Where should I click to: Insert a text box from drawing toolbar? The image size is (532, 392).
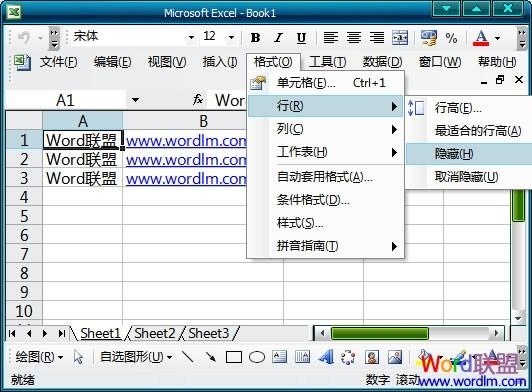coord(280,357)
